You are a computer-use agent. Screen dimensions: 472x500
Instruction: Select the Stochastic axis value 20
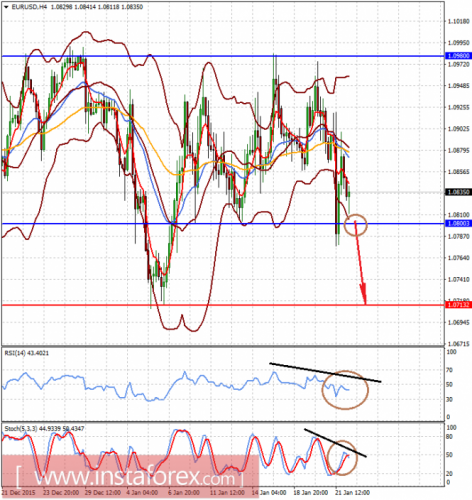449,473
